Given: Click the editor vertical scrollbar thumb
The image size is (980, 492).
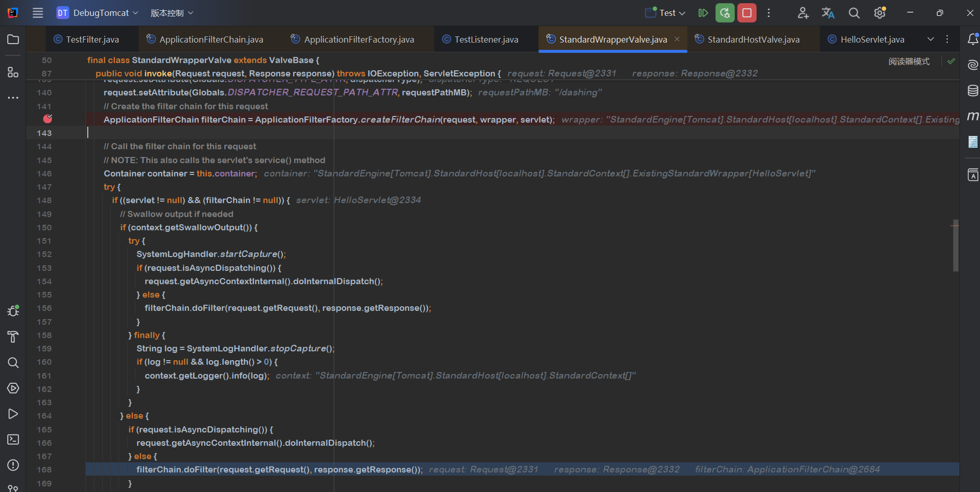Looking at the screenshot, I should (x=955, y=246).
